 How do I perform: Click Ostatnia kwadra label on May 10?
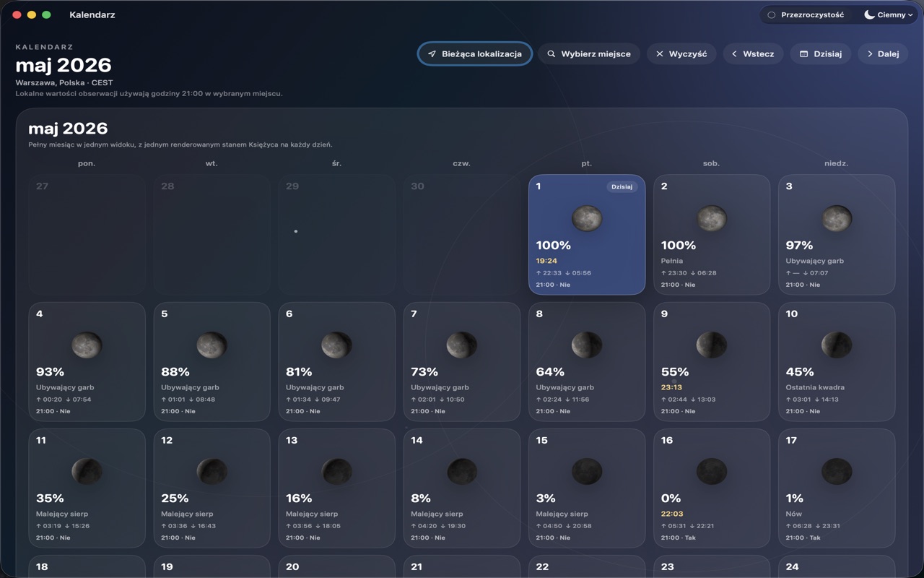[x=815, y=387]
